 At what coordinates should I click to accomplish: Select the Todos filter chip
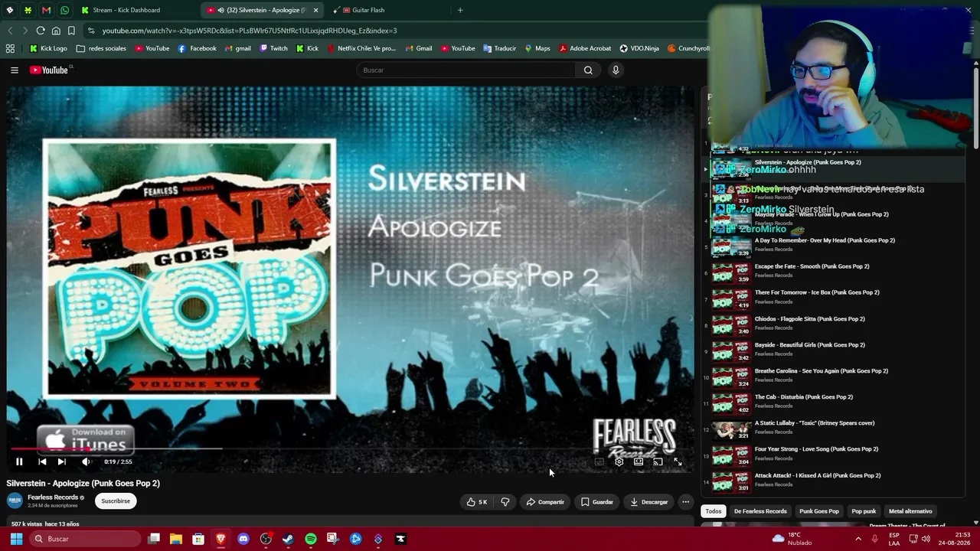pos(714,511)
